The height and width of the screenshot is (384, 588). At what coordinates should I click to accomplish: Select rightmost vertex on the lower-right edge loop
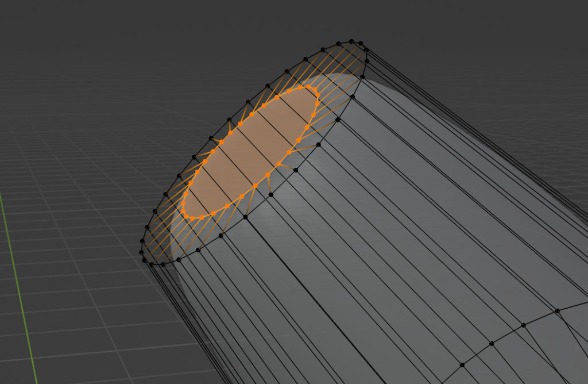point(557,311)
